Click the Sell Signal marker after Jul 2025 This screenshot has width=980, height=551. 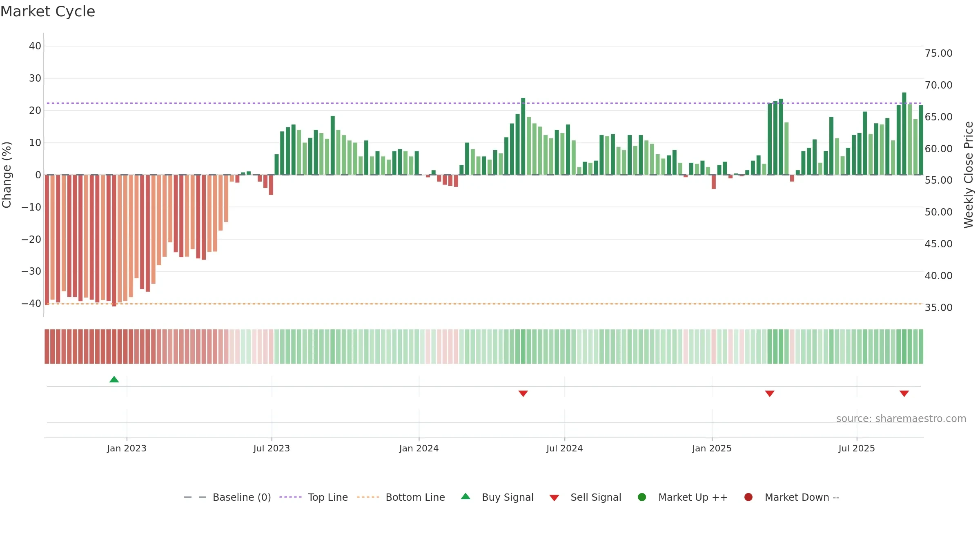coord(904,393)
